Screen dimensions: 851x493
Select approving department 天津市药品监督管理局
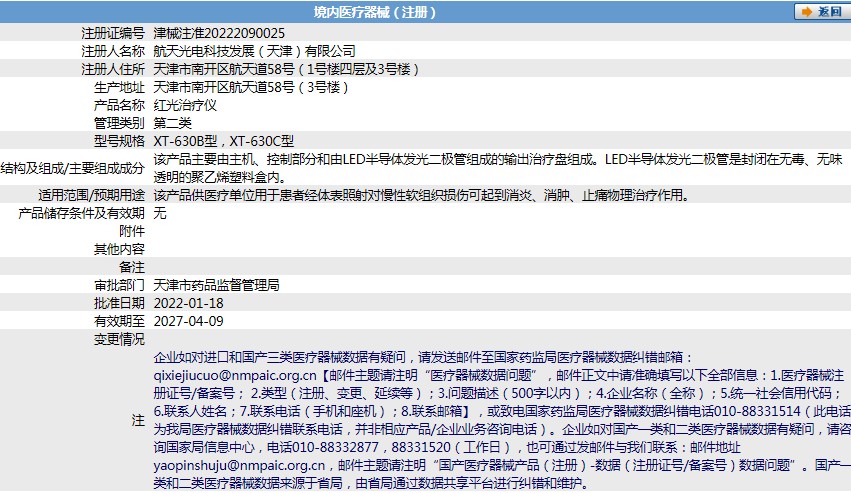click(x=217, y=285)
